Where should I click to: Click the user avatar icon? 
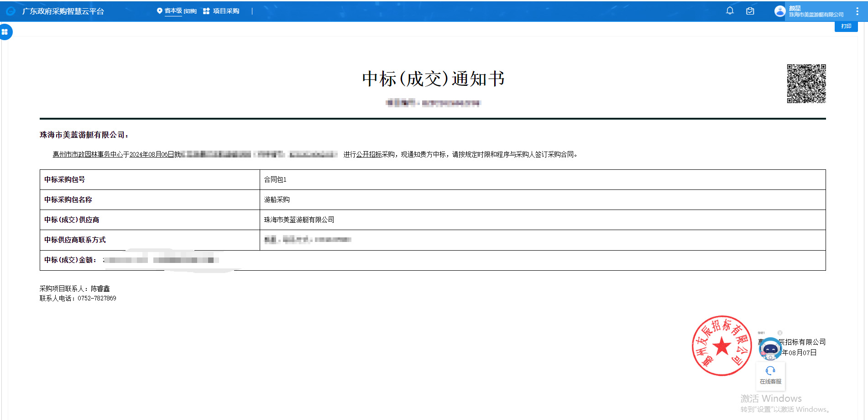[x=779, y=11]
